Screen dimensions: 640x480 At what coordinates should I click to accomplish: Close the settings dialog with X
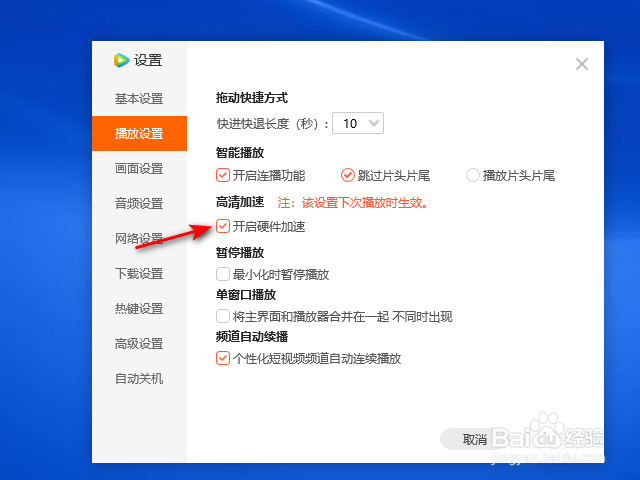[x=582, y=64]
